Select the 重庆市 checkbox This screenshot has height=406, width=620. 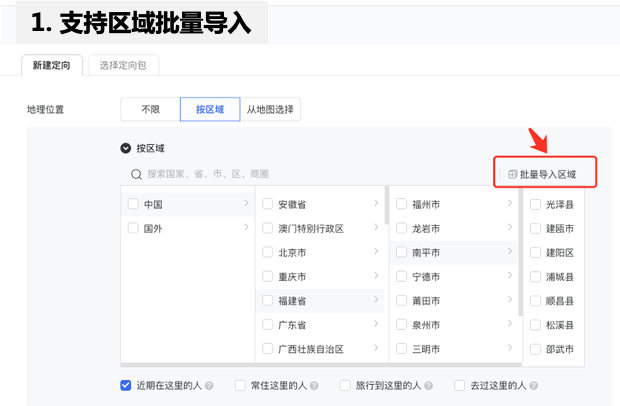coord(268,276)
